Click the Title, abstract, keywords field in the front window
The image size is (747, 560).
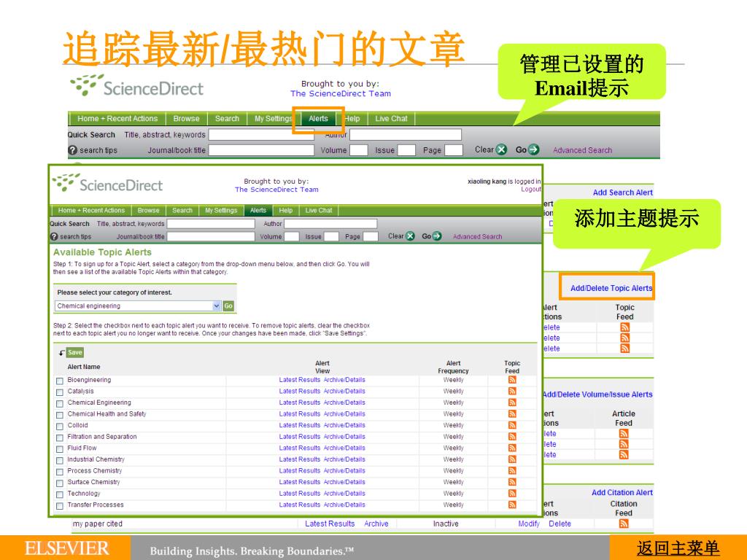point(211,223)
